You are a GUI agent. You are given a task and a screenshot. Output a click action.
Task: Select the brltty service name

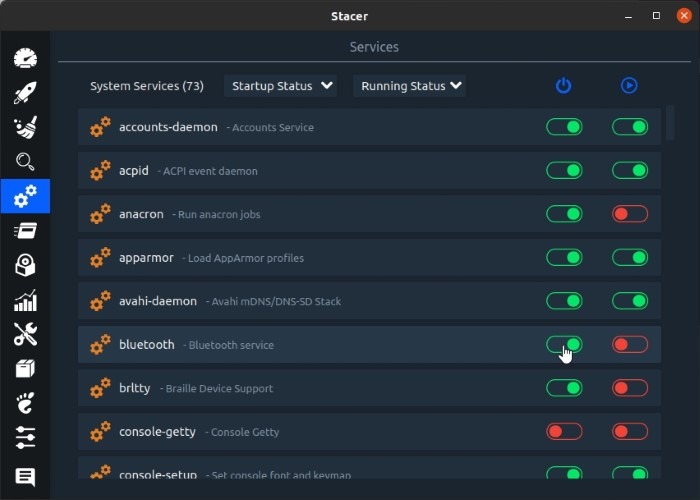coord(134,388)
